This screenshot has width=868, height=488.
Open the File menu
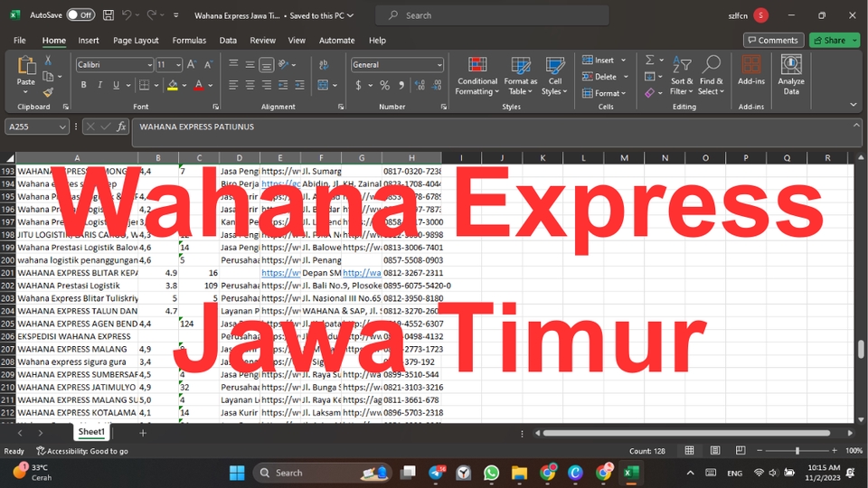[20, 41]
